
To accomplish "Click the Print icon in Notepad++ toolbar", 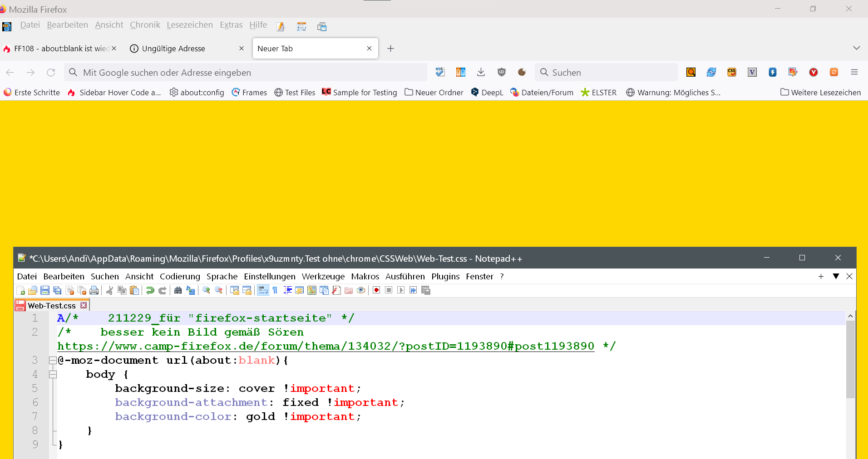I will [x=94, y=290].
